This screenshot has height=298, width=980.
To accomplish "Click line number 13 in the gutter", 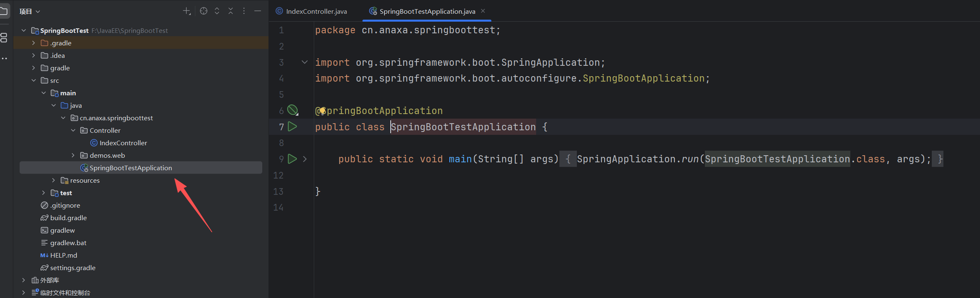I will click(x=278, y=191).
